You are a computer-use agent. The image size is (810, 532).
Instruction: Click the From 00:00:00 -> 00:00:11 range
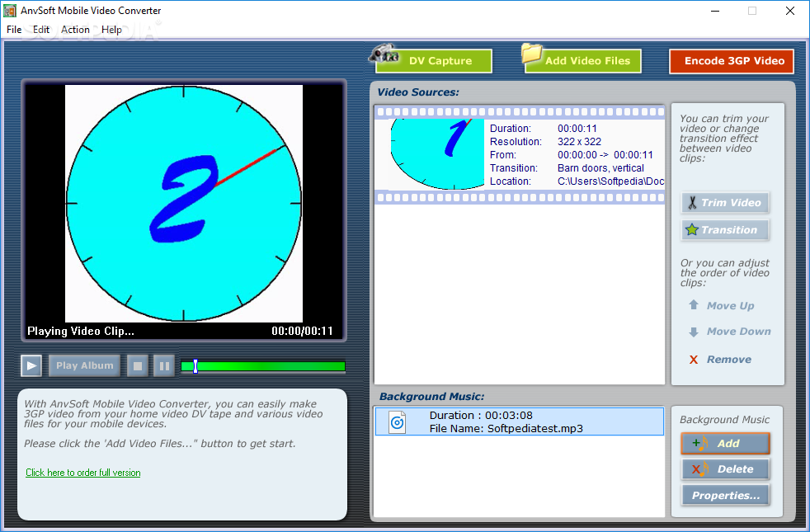605,155
